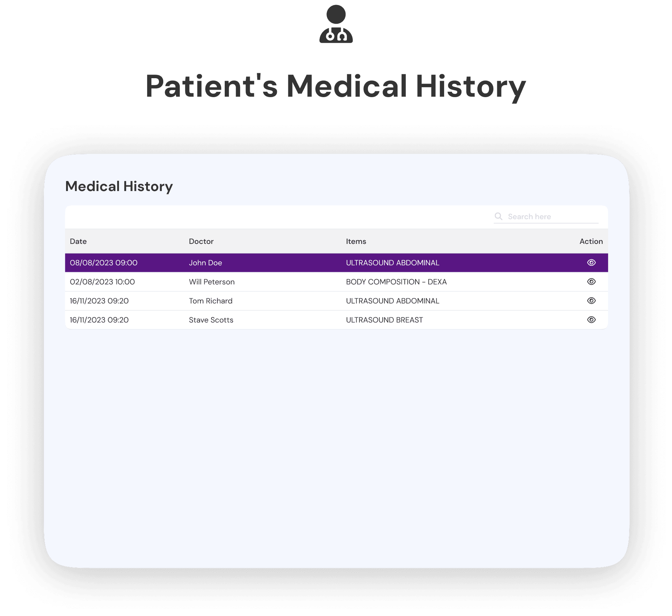
Task: View Stave Scotts' record via eye icon
Action: pos(591,320)
